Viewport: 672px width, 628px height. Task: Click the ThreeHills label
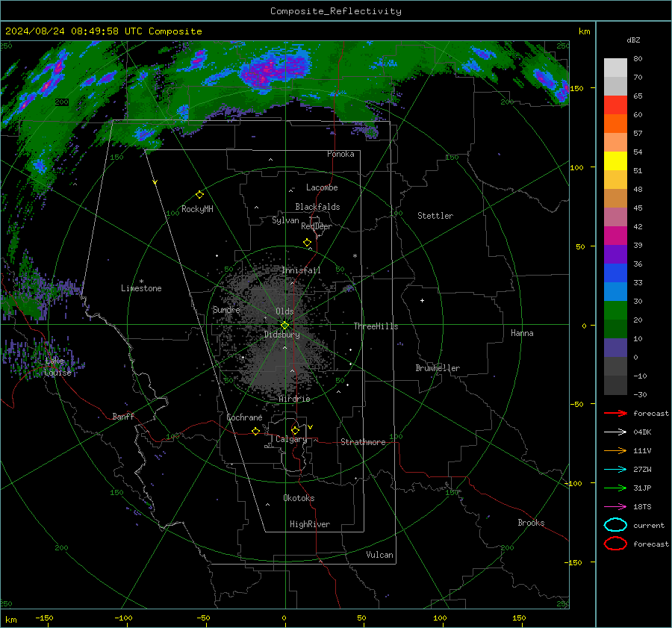(376, 326)
